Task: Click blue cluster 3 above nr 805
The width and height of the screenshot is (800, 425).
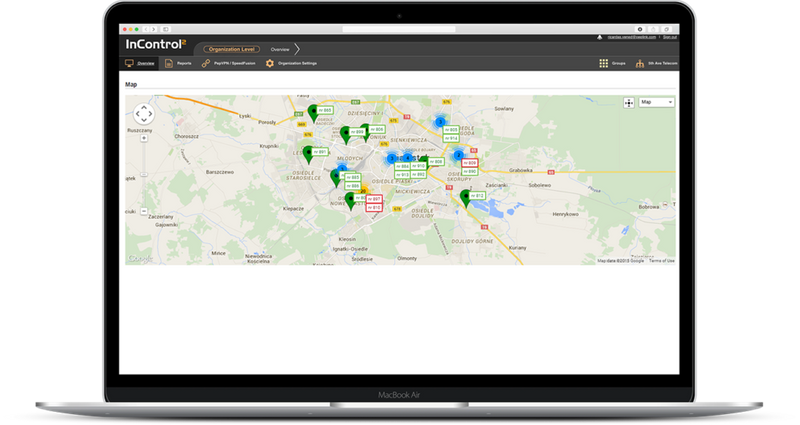Action: pyautogui.click(x=440, y=122)
